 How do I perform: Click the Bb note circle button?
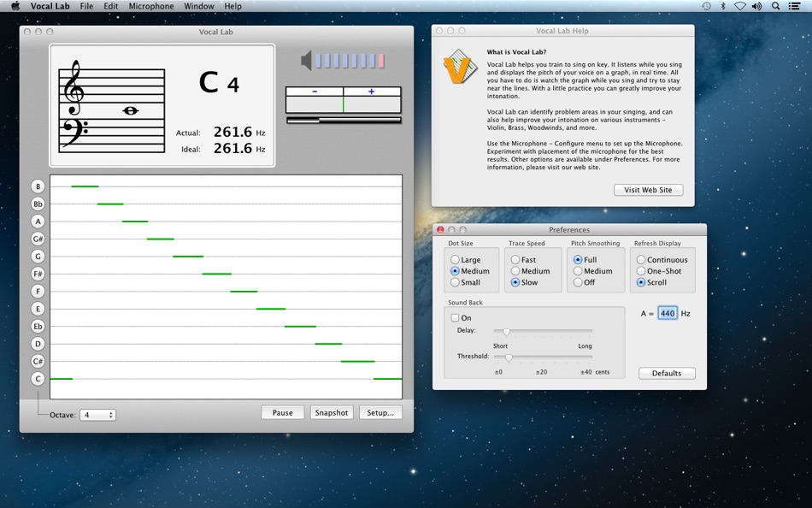[38, 204]
